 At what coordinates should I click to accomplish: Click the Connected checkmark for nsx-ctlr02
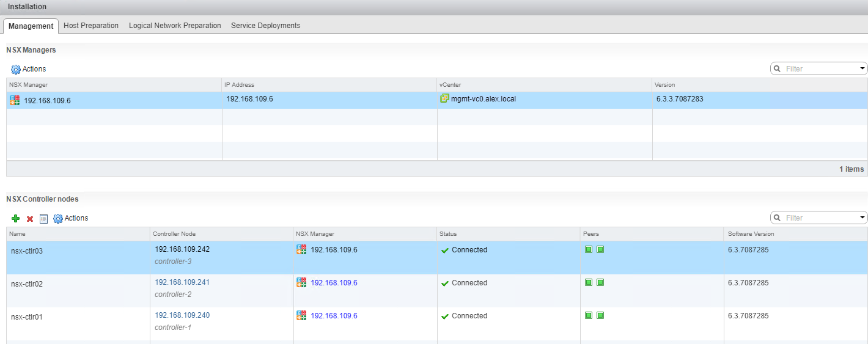pyautogui.click(x=445, y=283)
